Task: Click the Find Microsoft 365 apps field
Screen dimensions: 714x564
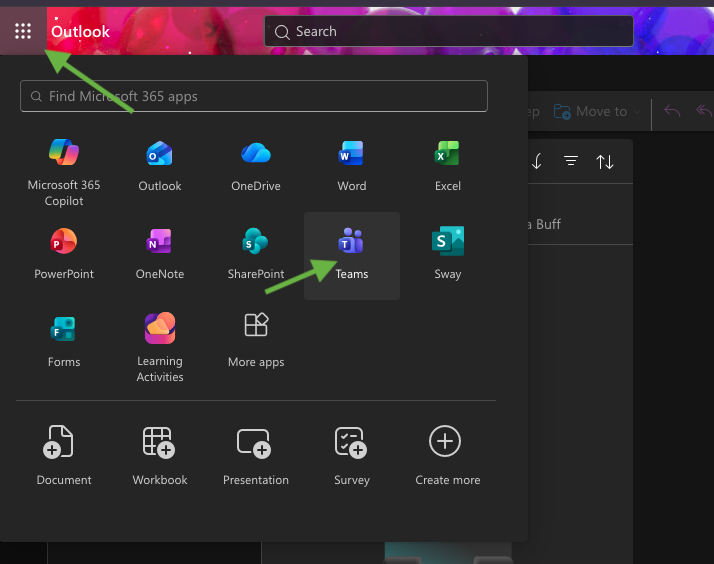Action: pos(254,96)
